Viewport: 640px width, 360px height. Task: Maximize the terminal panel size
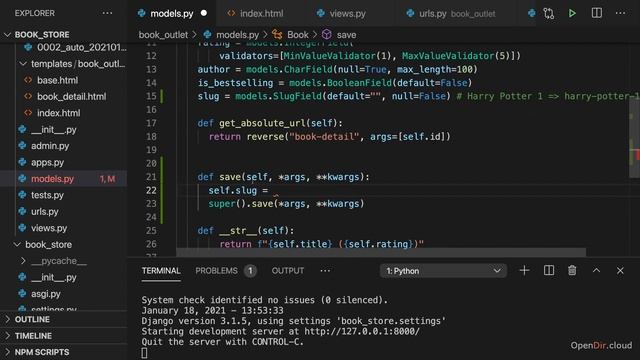[x=596, y=271]
